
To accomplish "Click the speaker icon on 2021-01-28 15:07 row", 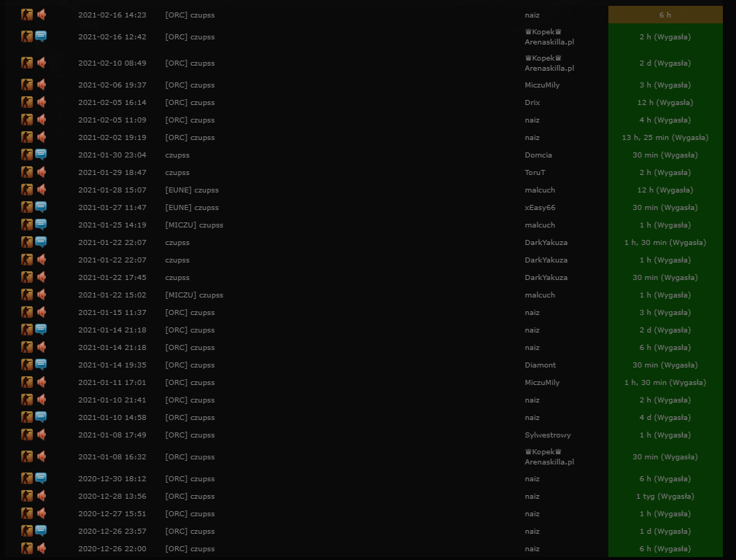I will click(x=42, y=190).
